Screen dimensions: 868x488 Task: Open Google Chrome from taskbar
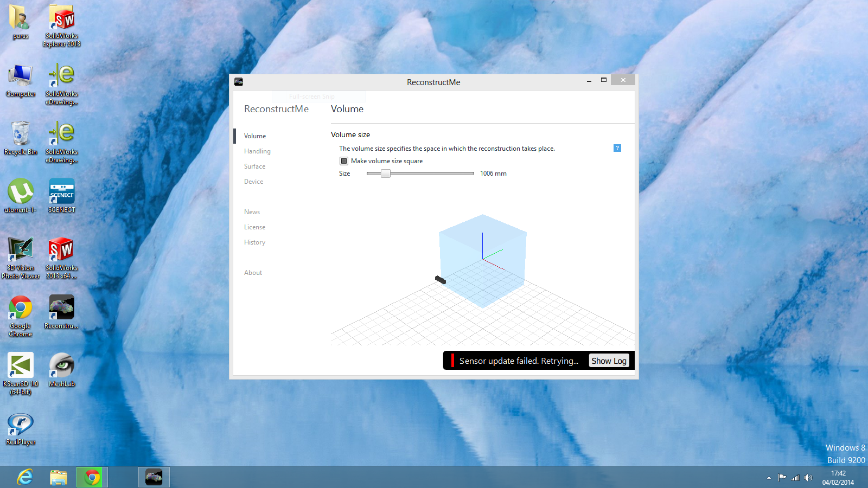[x=92, y=477]
